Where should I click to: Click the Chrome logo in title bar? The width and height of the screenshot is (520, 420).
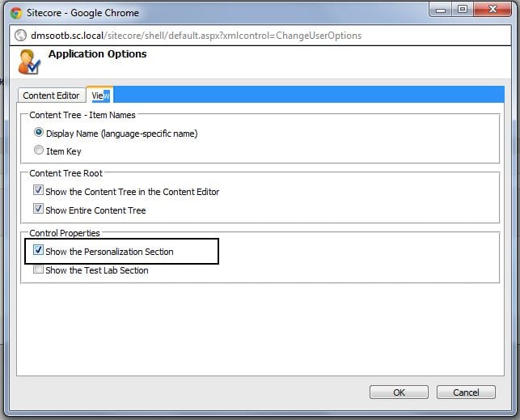pyautogui.click(x=16, y=13)
